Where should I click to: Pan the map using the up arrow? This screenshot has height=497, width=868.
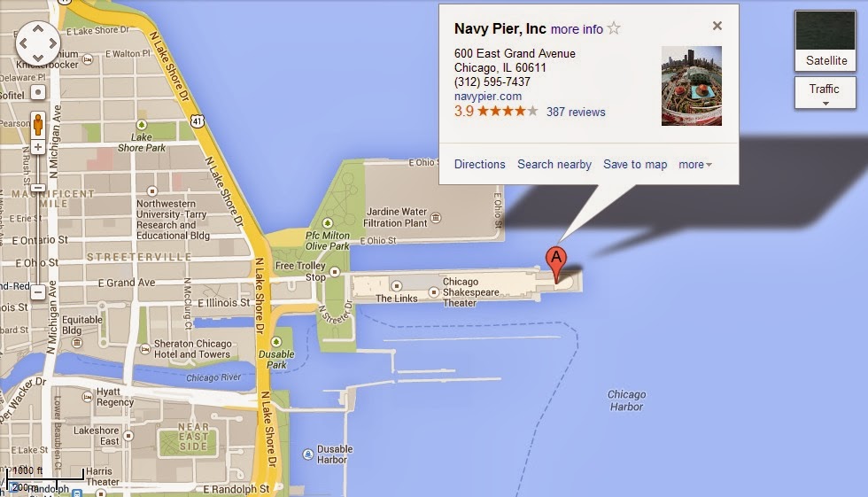click(37, 27)
